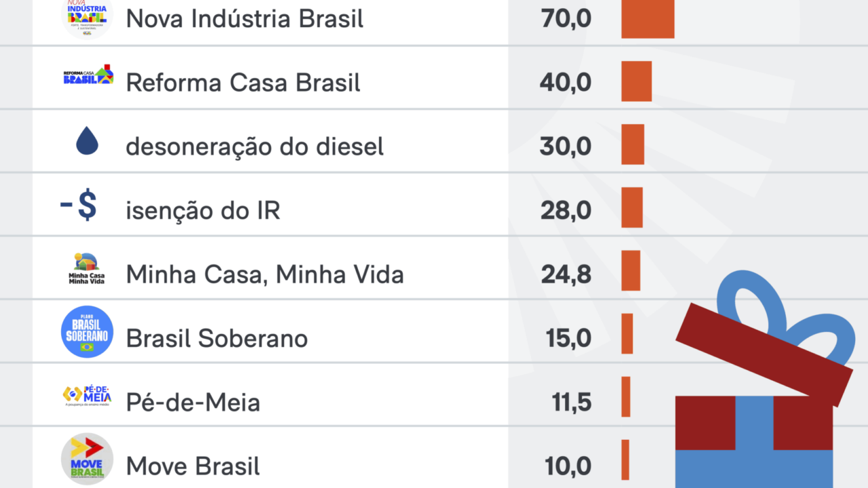The image size is (868, 488).
Task: Click the orange bar for Nova Indústria Brasil
Action: [648, 19]
